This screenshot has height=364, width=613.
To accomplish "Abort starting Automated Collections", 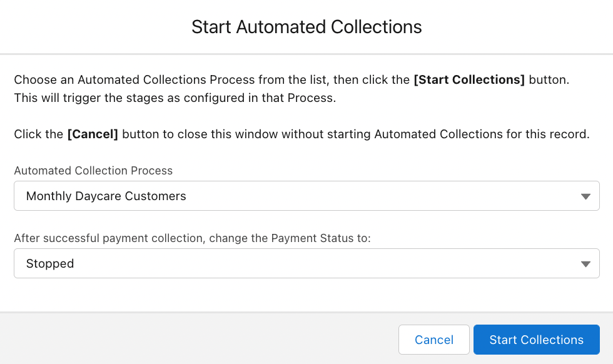I will pyautogui.click(x=434, y=340).
